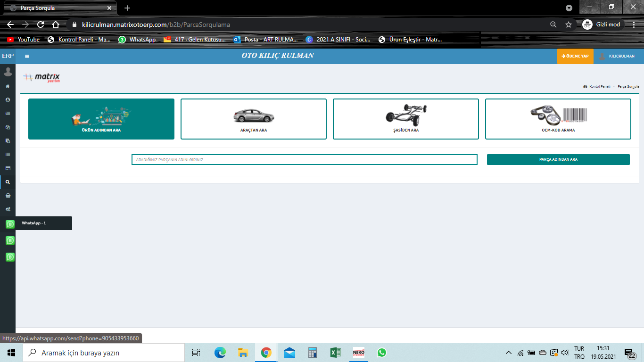Image resolution: width=644 pixels, height=362 pixels.
Task: Select the ŞASİDEN ARA search mode
Action: click(x=405, y=119)
